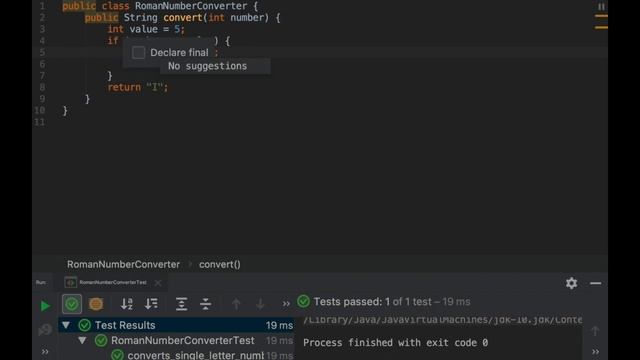
Task: Open run panel settings gear
Action: 571,283
